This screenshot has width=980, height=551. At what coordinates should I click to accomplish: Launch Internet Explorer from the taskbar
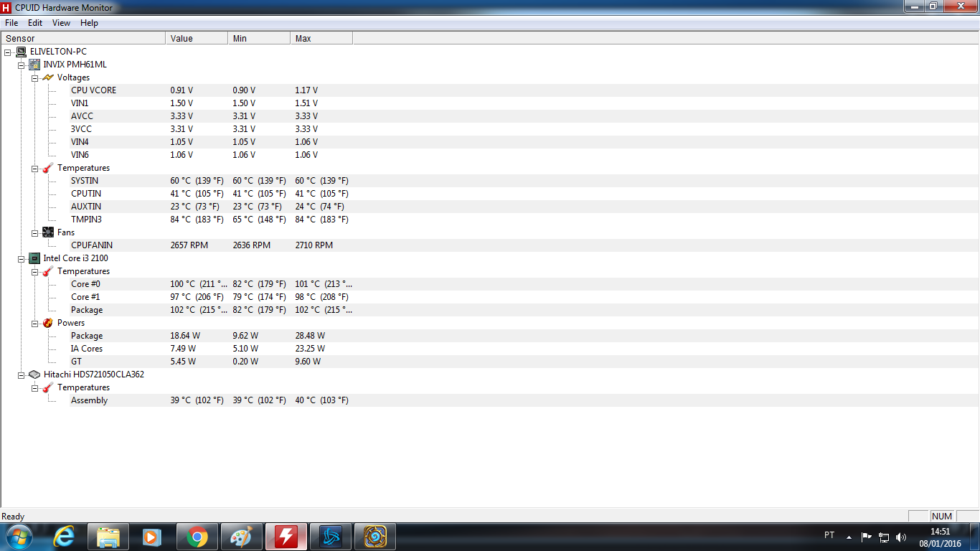pos(64,537)
